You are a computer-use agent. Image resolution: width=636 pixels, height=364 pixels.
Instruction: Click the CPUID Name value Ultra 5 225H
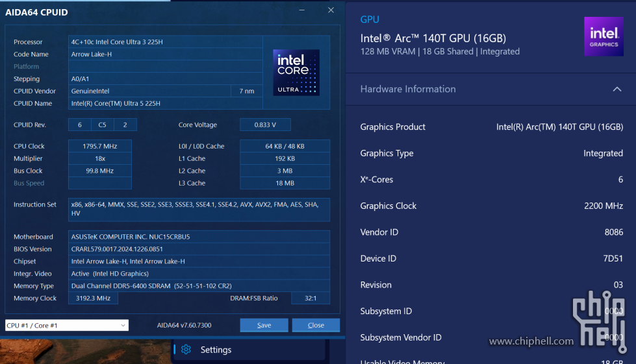[x=166, y=103]
